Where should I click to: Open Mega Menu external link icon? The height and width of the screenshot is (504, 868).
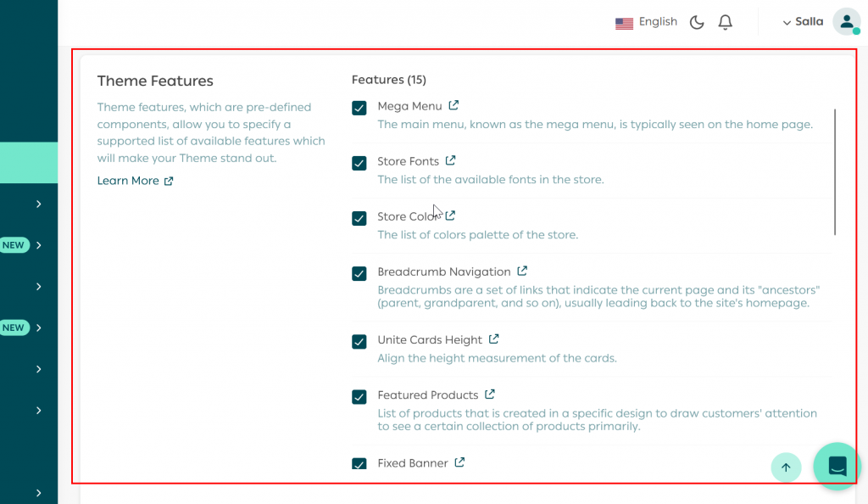pyautogui.click(x=453, y=105)
